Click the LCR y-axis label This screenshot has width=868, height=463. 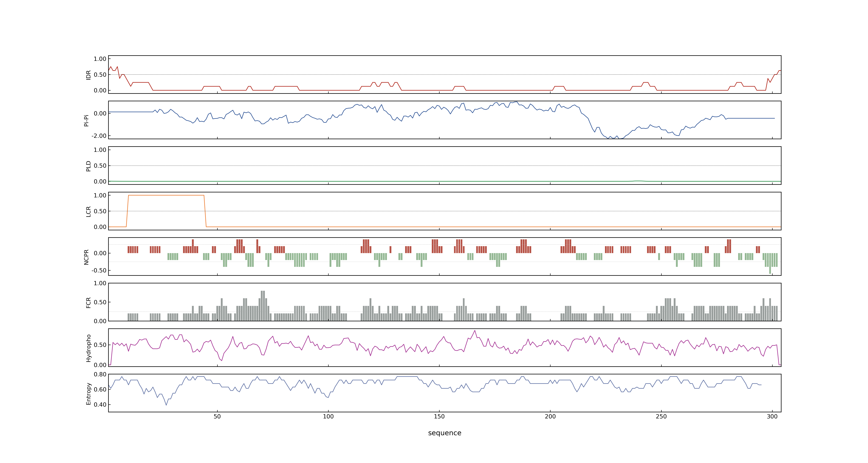(x=88, y=211)
